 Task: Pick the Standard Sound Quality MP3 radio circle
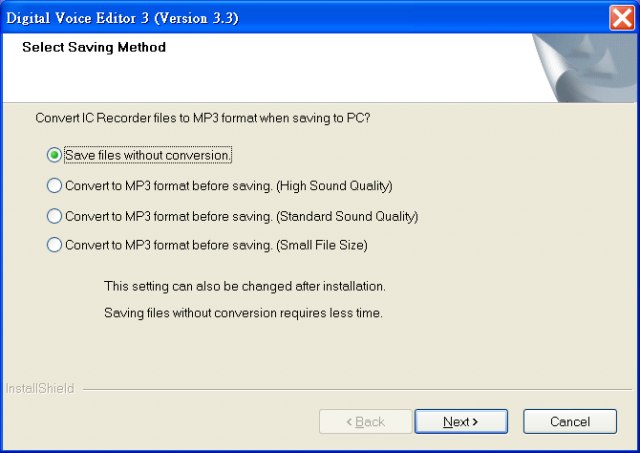click(54, 216)
